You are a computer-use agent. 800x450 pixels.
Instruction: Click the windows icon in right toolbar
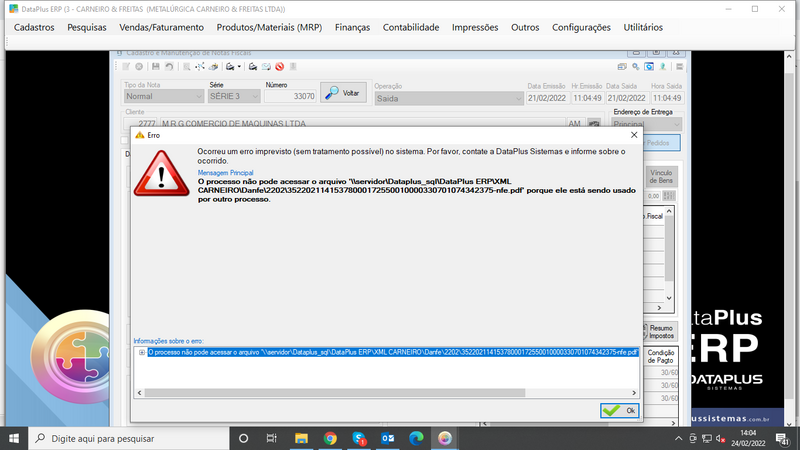tap(621, 66)
